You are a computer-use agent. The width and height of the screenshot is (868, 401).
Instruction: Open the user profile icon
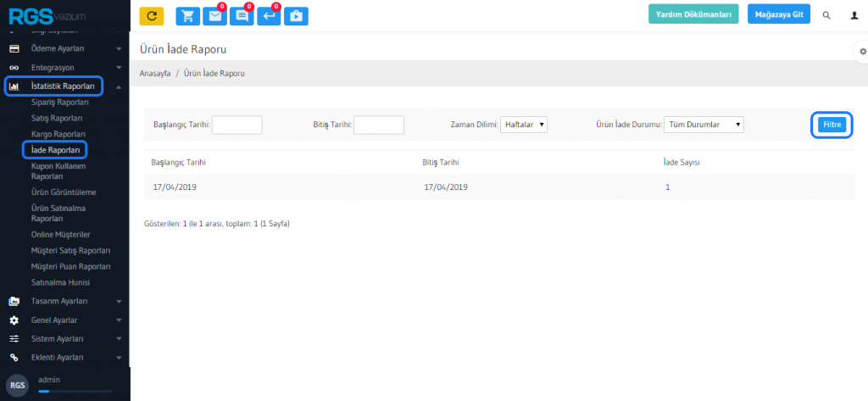854,15
